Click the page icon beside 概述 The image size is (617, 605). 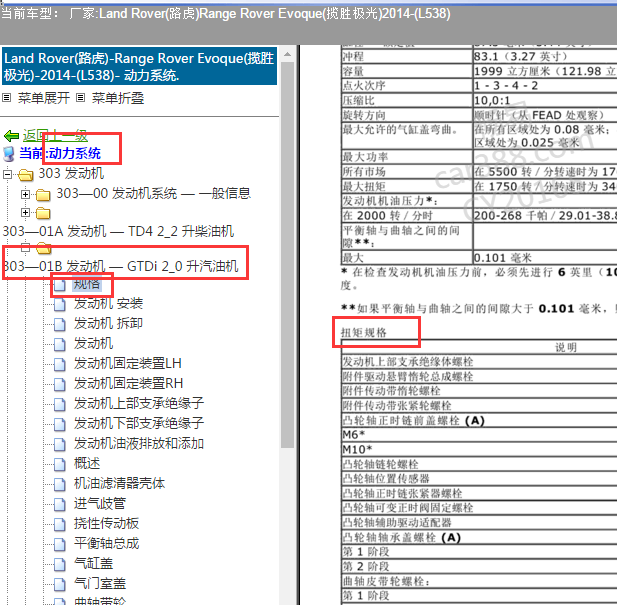pos(59,464)
